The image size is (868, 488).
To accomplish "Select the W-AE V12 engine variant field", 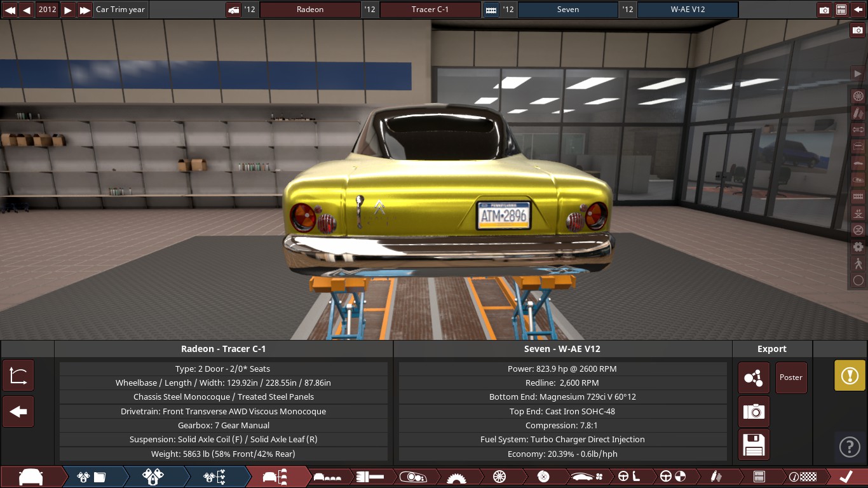I will tap(688, 10).
